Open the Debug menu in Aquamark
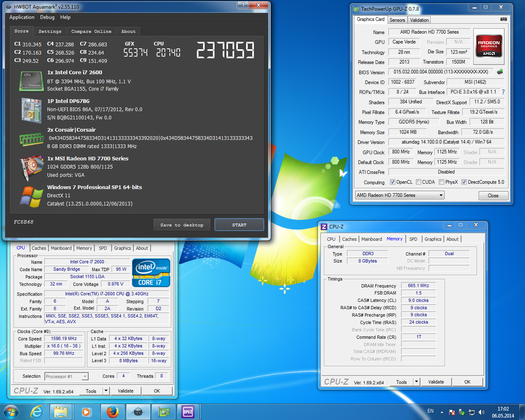The height and width of the screenshot is (420, 525). coord(47,17)
